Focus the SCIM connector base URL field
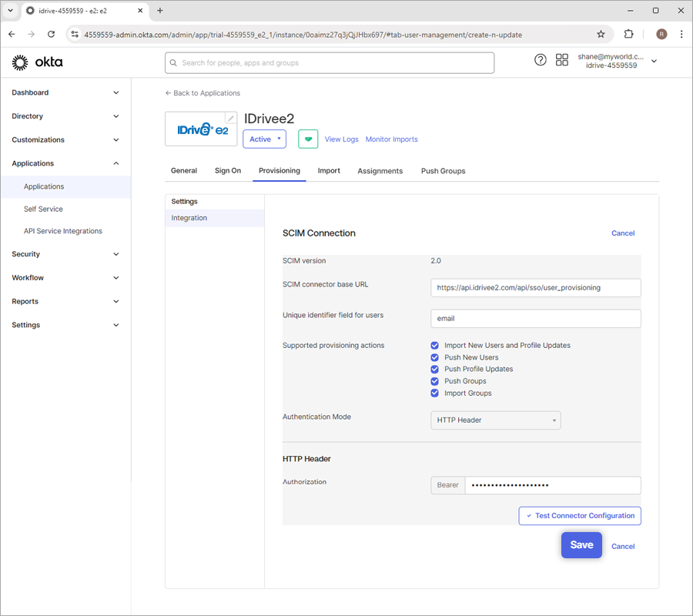This screenshot has height=616, width=693. pyautogui.click(x=536, y=288)
